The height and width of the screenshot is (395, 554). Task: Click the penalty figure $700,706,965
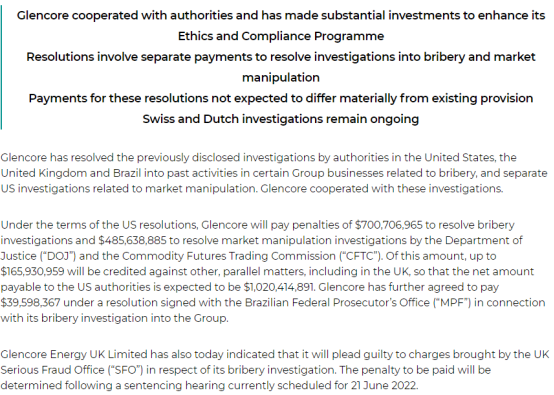[389, 225]
